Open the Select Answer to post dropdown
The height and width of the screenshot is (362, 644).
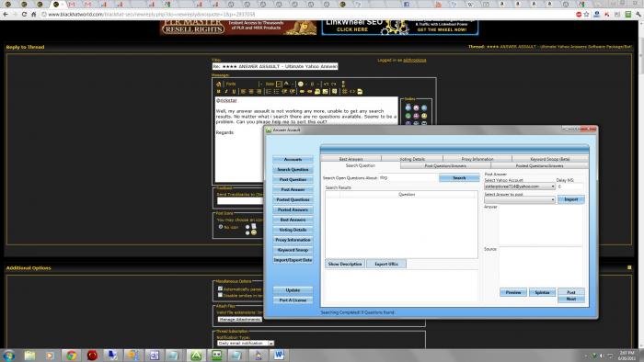point(520,199)
